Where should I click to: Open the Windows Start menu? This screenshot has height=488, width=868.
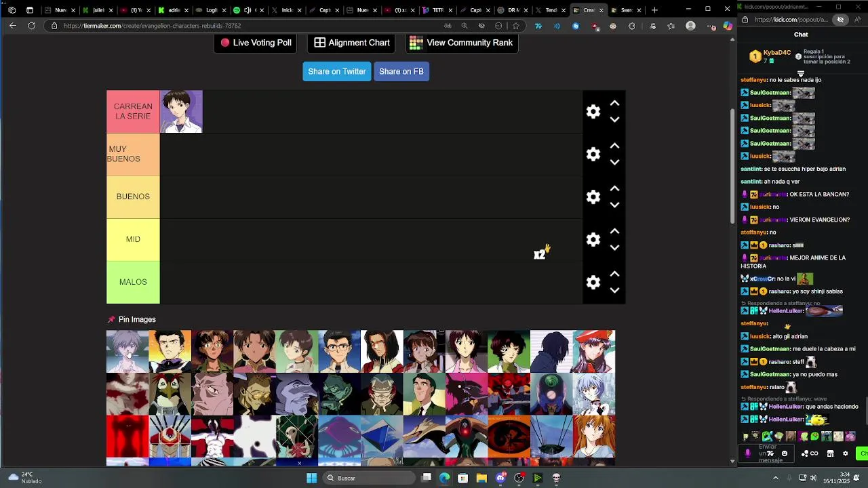(311, 478)
